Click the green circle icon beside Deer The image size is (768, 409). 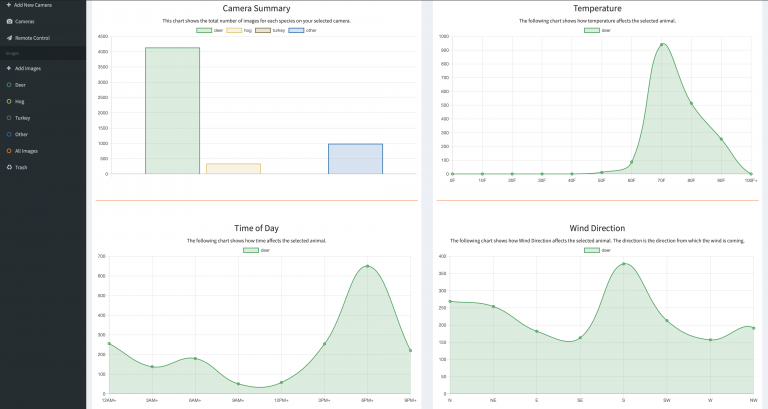tap(8, 85)
